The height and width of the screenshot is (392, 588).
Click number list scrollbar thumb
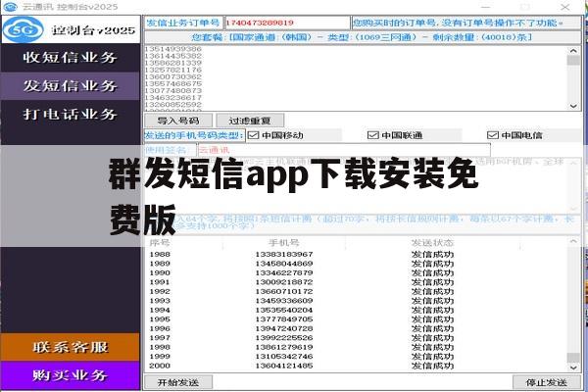click(x=573, y=60)
